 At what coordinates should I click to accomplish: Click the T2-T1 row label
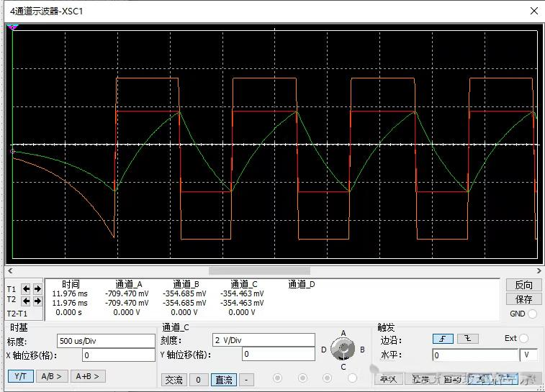point(17,314)
